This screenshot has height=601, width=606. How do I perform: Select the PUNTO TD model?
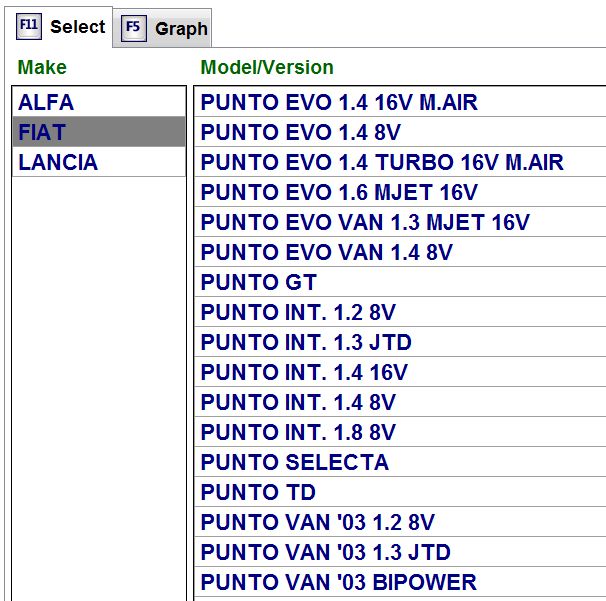pos(400,492)
